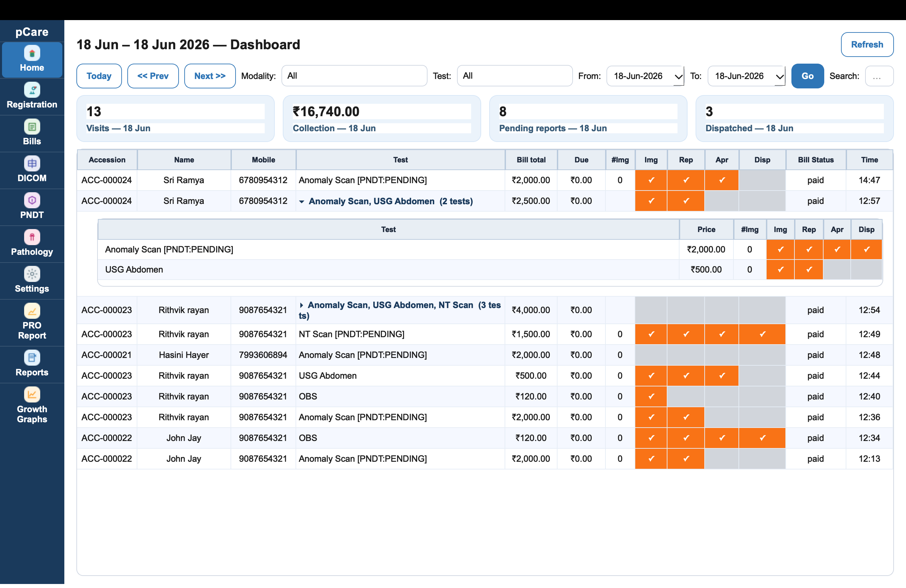Open the Test filter combo box

point(514,76)
